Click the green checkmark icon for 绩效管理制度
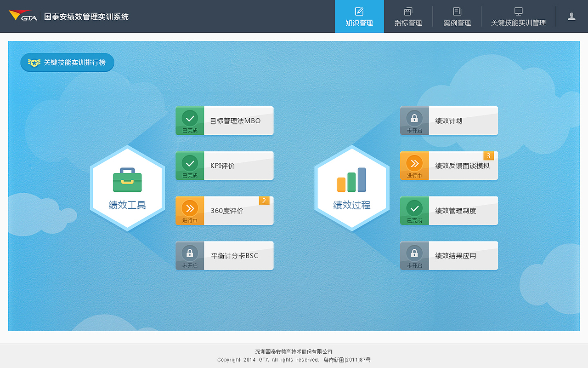588x368 pixels. 414,208
